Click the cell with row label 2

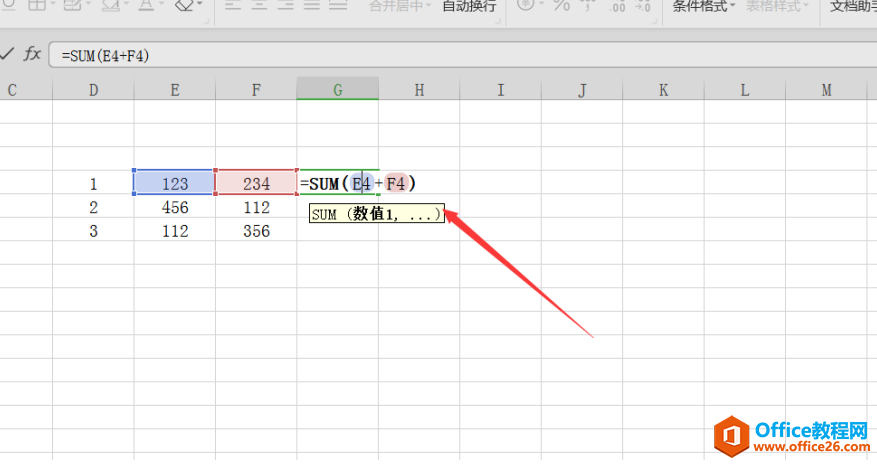(93, 207)
